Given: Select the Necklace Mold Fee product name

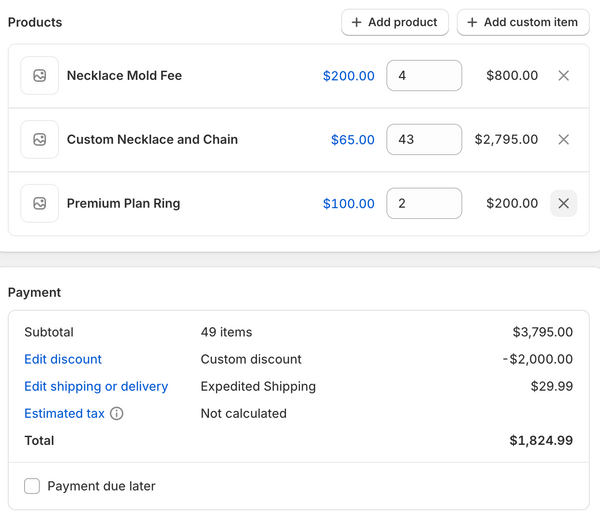Looking at the screenshot, I should 124,75.
